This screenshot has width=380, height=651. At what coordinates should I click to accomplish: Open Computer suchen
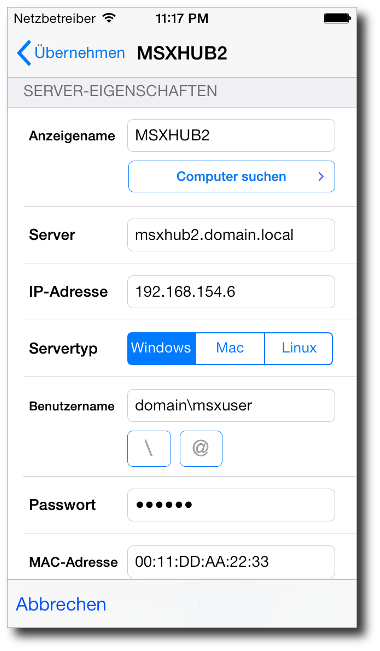point(231,176)
